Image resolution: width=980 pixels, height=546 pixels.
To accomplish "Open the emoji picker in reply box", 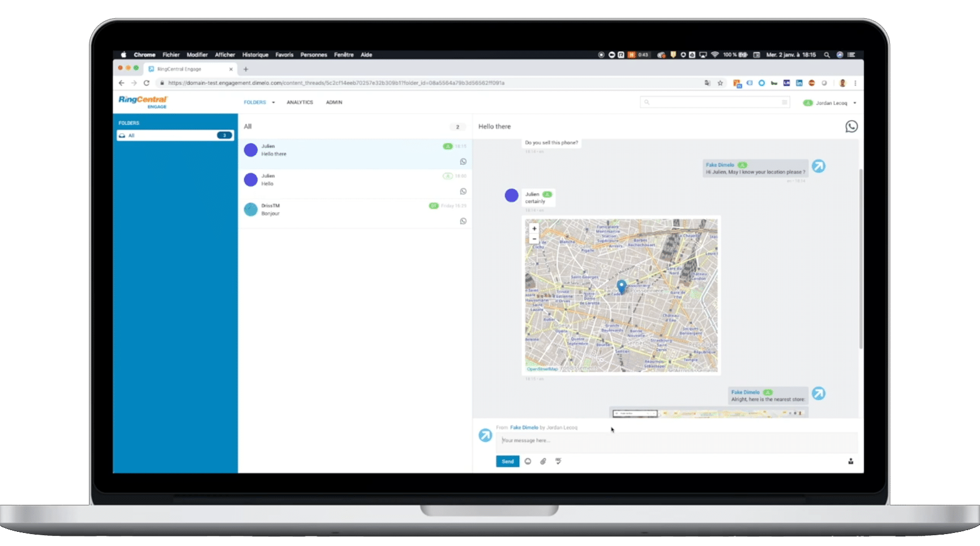I will (528, 462).
